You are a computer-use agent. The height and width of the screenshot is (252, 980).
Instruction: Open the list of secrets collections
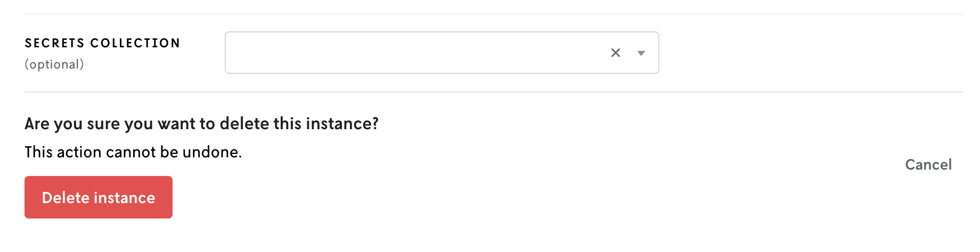point(641,53)
